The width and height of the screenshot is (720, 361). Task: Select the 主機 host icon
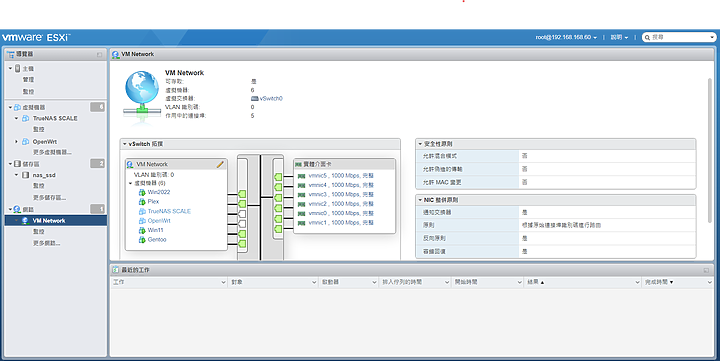pos(17,68)
